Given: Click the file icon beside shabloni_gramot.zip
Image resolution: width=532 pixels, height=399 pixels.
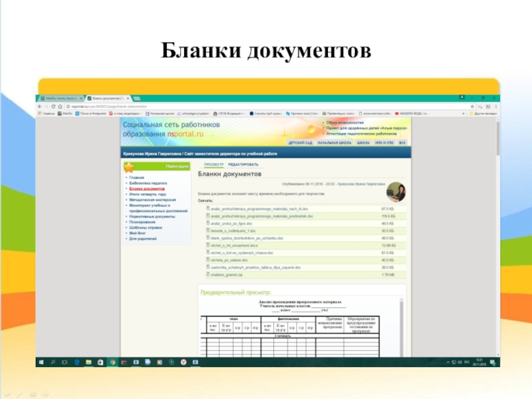Looking at the screenshot, I should click(x=208, y=274).
